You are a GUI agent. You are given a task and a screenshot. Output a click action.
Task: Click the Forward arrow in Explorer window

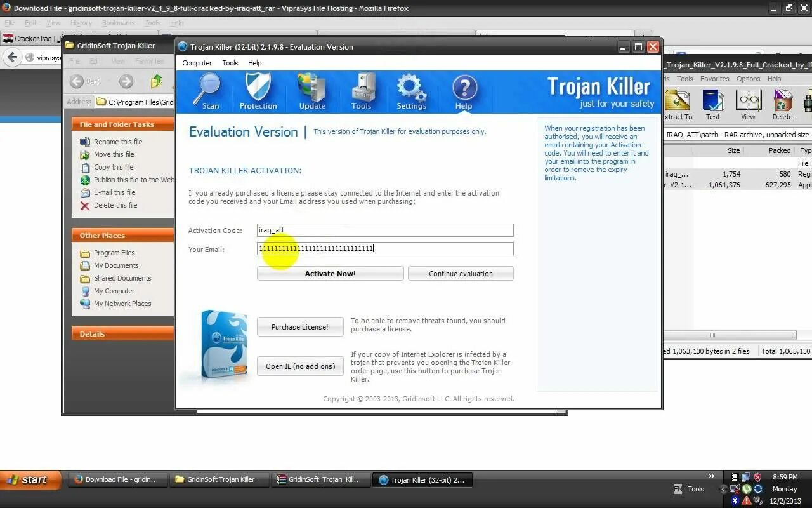coord(126,81)
